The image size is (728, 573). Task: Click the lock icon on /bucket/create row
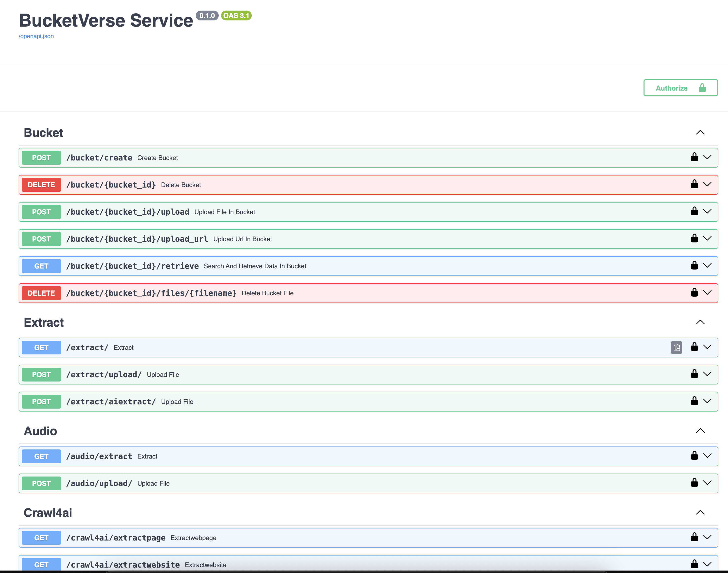(x=695, y=157)
